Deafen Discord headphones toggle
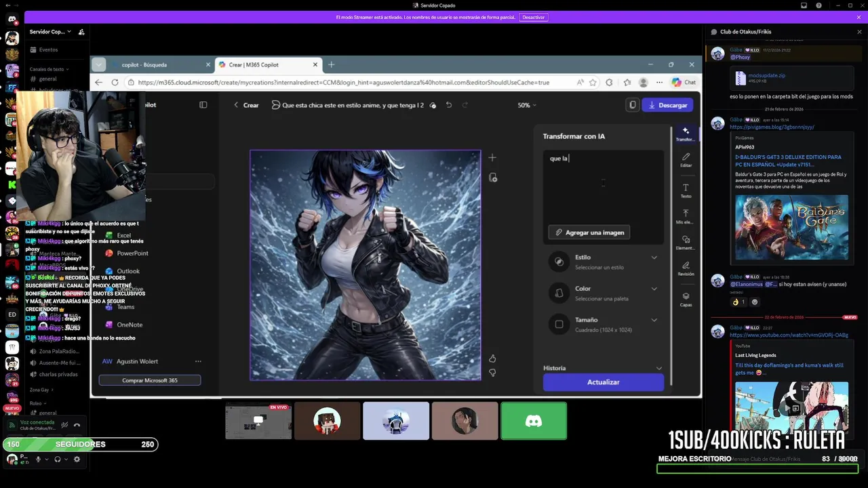 [58, 459]
